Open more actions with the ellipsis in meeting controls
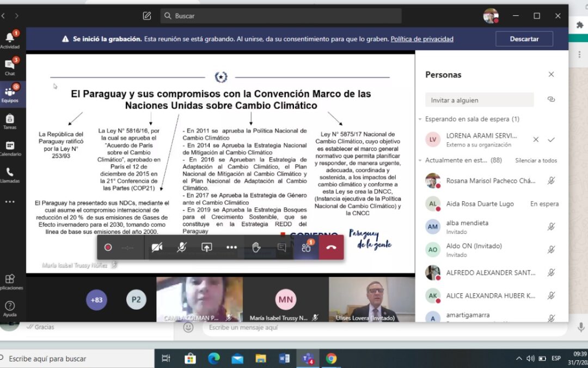588x368 pixels. pyautogui.click(x=231, y=247)
